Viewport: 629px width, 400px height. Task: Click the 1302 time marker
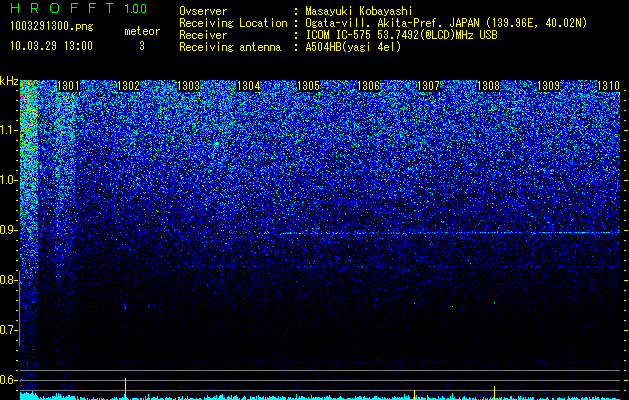tap(128, 86)
